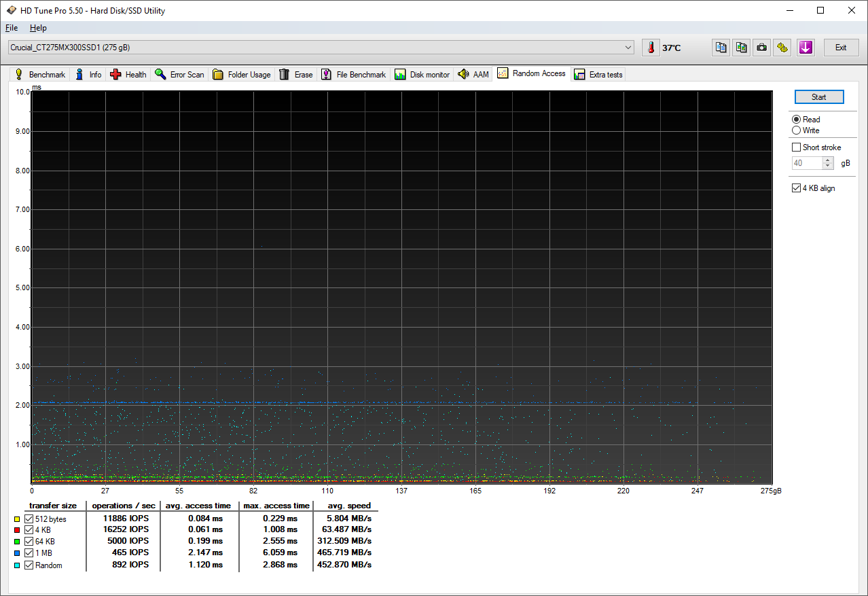Open the Benchmark tab
The width and height of the screenshot is (868, 596).
(x=40, y=75)
